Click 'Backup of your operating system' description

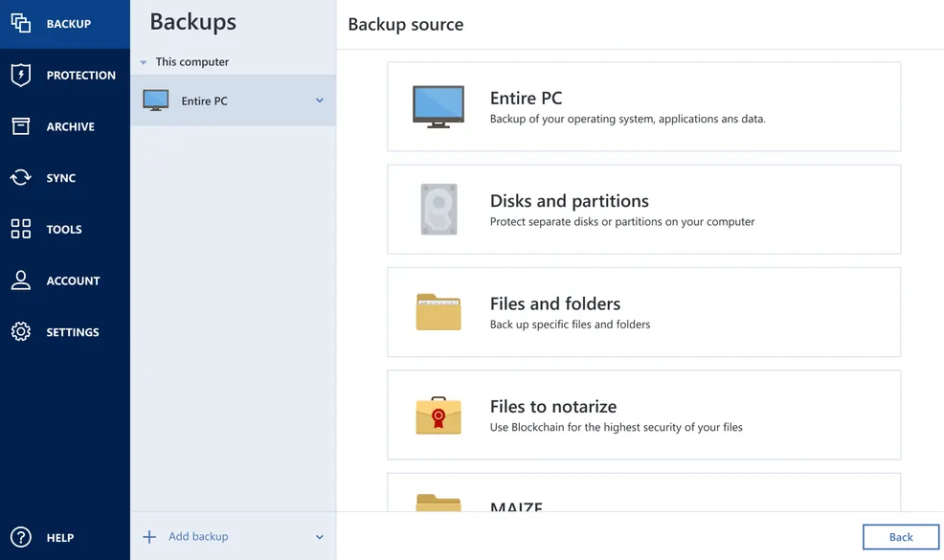tap(627, 119)
